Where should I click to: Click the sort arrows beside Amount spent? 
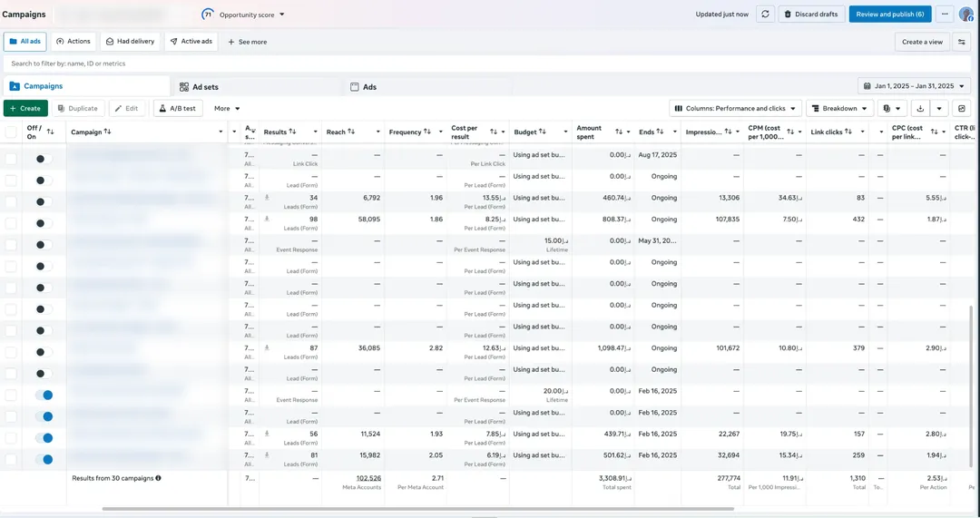[619, 132]
